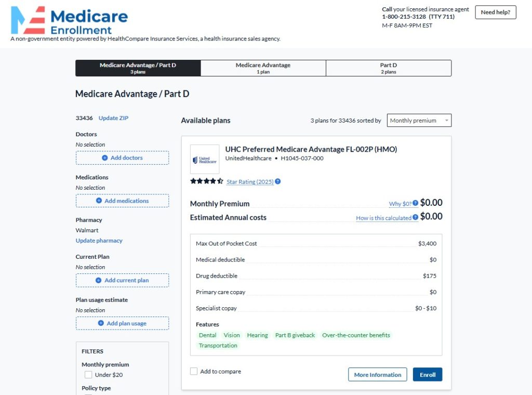Click the plus icon on Add doctors
532x395 pixels.
[x=105, y=158]
